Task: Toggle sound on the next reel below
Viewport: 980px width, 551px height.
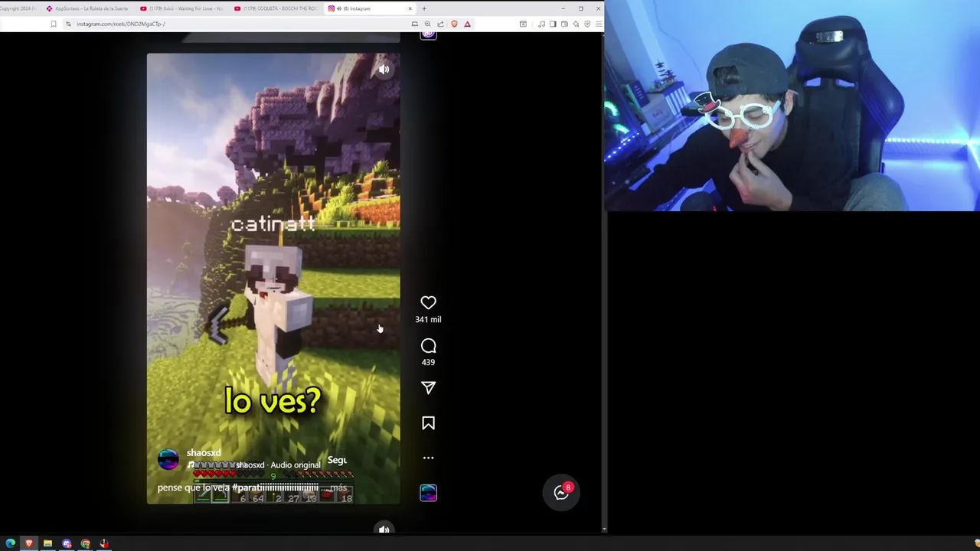Action: pyautogui.click(x=384, y=529)
